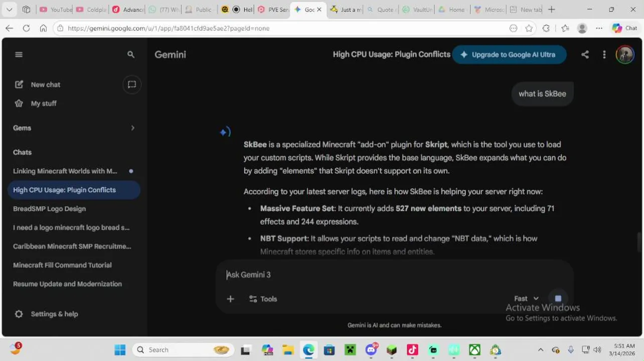644x361 pixels.
Task: Open Minecraft creeper icon in taskbar
Action: coord(350,349)
